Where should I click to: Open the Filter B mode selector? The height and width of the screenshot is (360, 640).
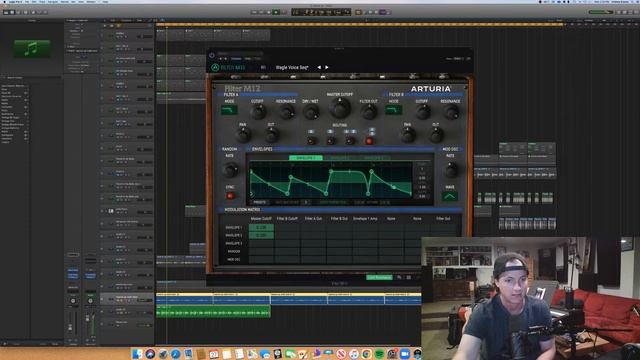pos(394,110)
